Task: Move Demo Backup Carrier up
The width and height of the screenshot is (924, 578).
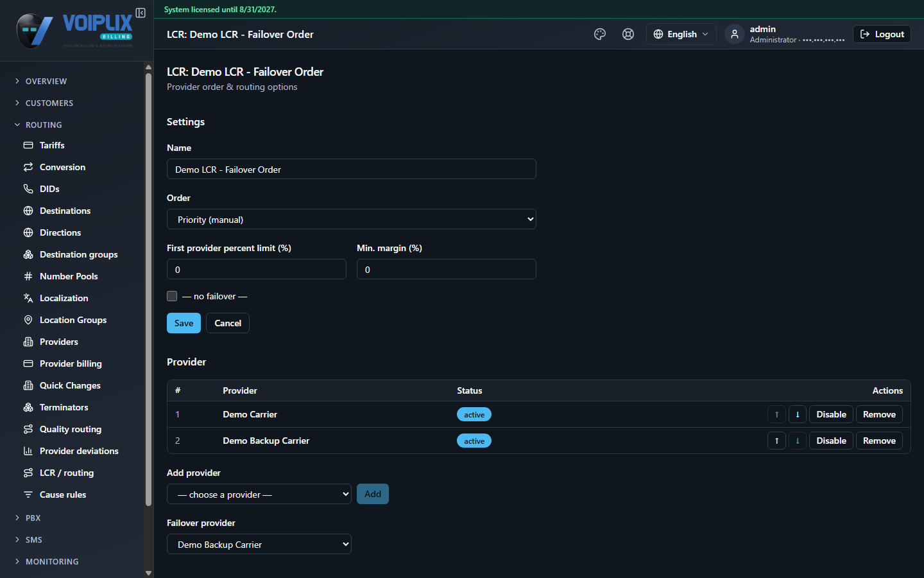Action: click(x=776, y=441)
